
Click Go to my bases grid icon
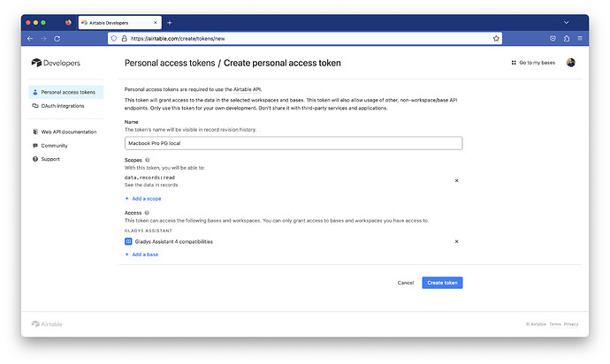click(515, 63)
